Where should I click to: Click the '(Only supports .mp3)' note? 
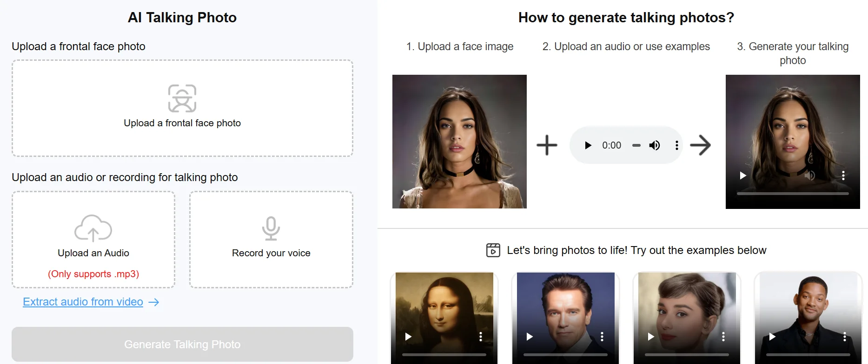[x=93, y=274]
